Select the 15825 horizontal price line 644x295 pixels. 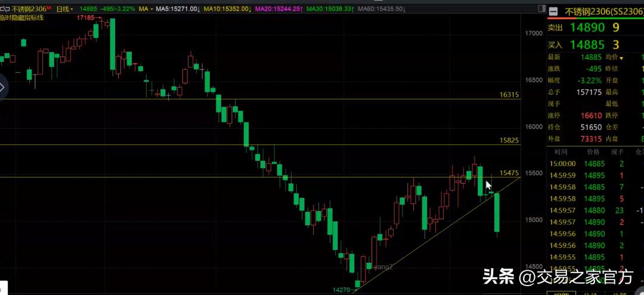coord(260,144)
